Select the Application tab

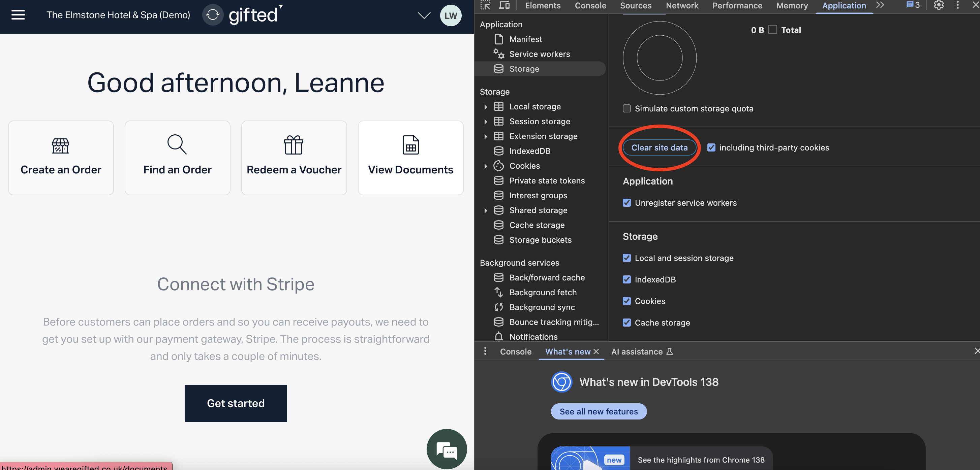click(x=844, y=5)
